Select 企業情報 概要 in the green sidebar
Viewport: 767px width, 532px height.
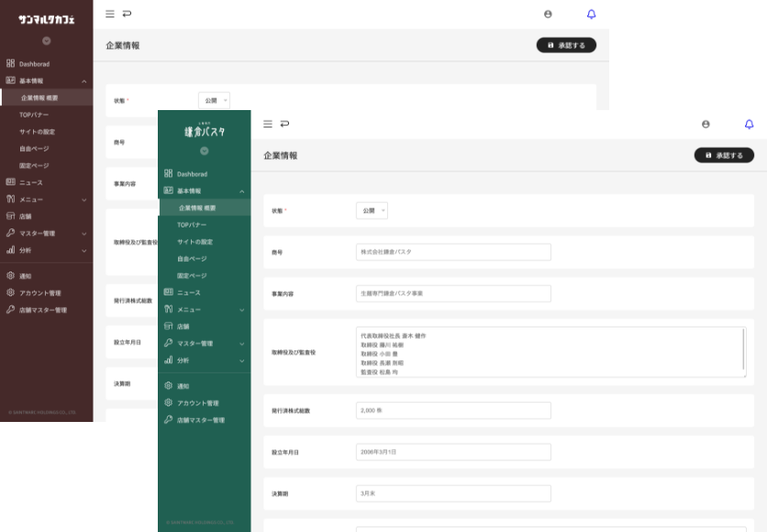coord(205,208)
